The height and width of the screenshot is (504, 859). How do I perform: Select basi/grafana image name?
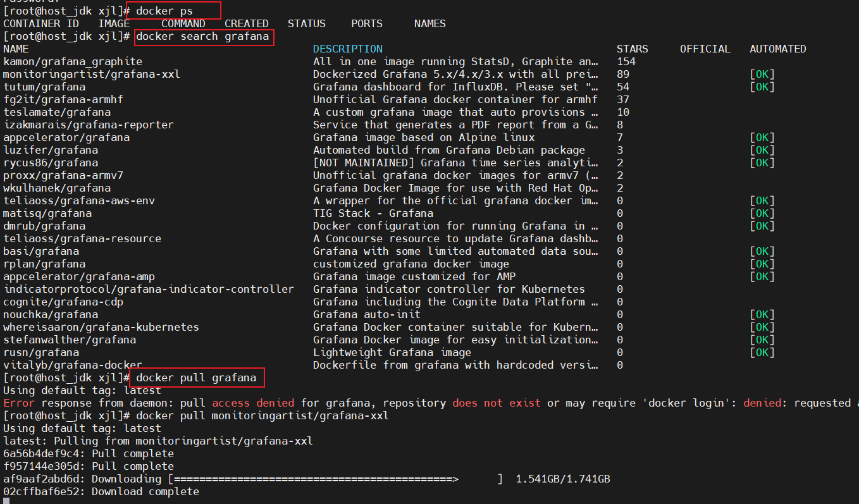pos(41,251)
